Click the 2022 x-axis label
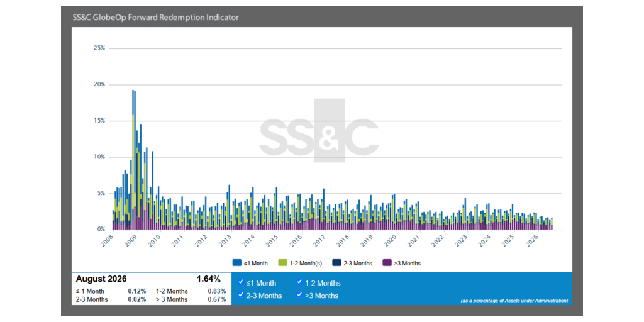The width and height of the screenshot is (644, 322). tap(436, 241)
